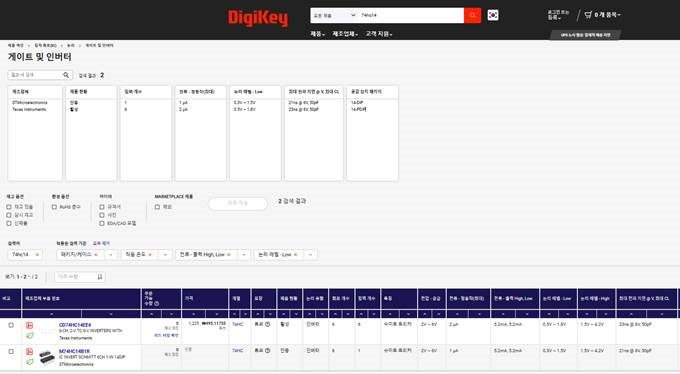Click the red search magnifier button
This screenshot has width=680, height=374.
click(472, 15)
